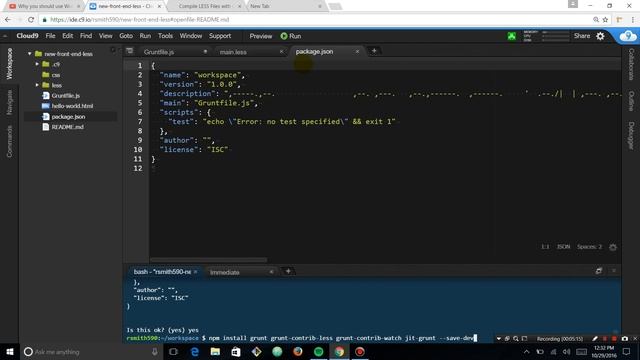Open the Find menu
This screenshot has width=640, height=360.
[x=86, y=36]
